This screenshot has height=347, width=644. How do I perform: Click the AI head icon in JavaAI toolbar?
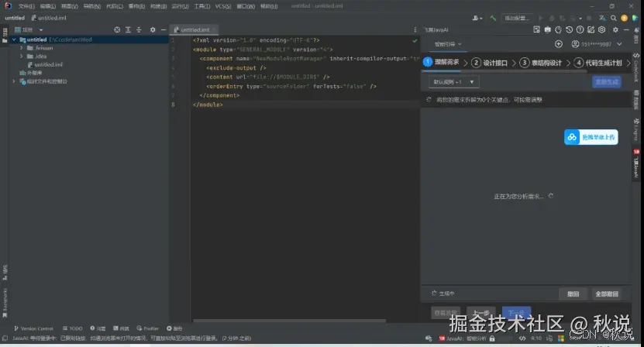(x=559, y=29)
